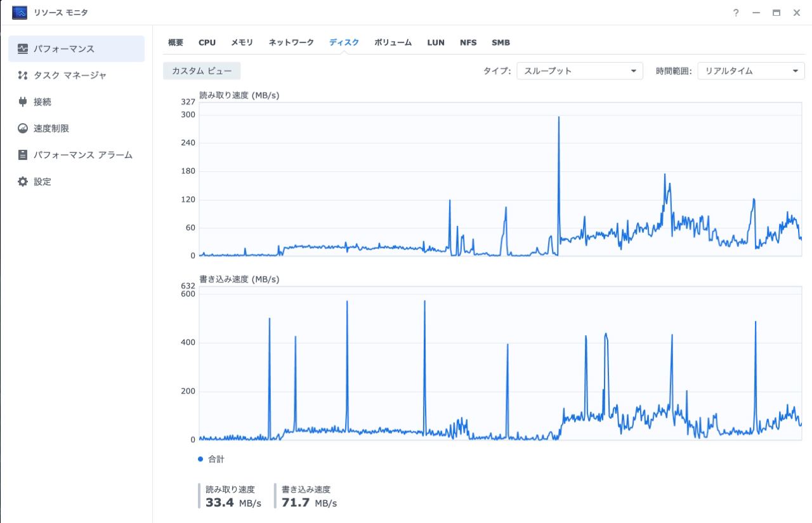Click the カスタム ビュー button
Image resolution: width=812 pixels, height=523 pixels.
202,71
